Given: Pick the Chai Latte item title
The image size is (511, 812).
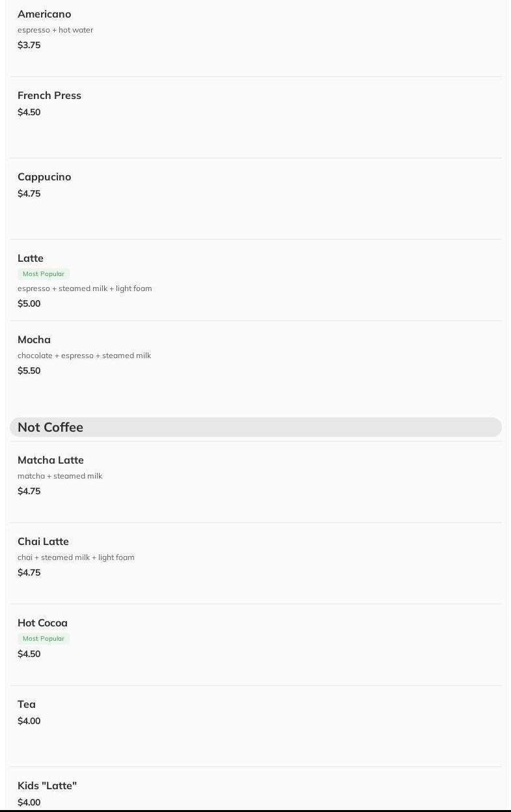Looking at the screenshot, I should pyautogui.click(x=43, y=542).
